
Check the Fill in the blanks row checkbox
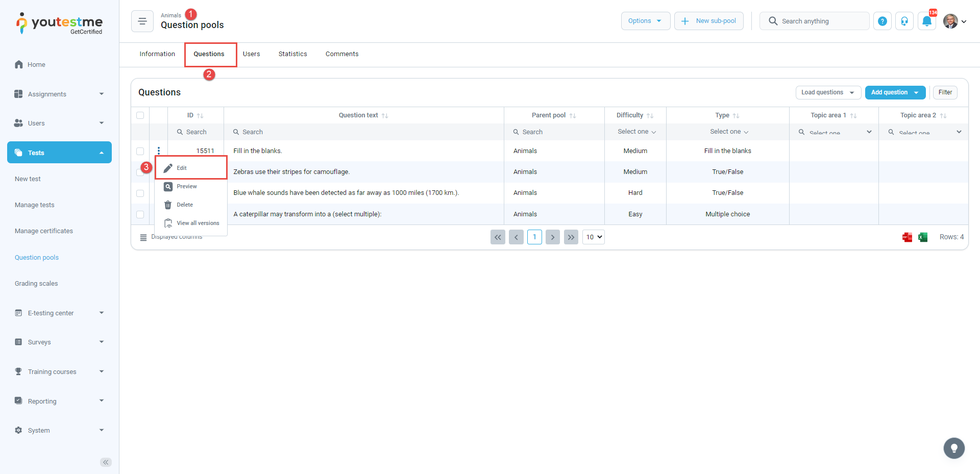[140, 151]
